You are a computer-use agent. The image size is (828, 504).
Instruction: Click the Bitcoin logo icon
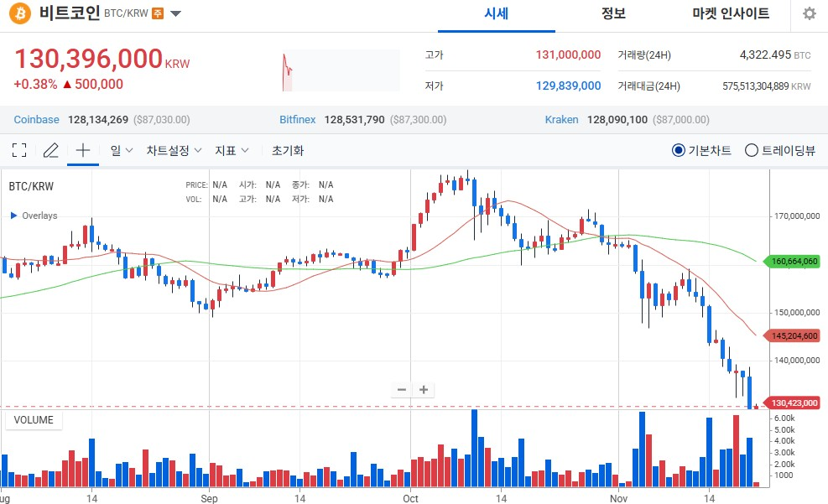tap(21, 13)
